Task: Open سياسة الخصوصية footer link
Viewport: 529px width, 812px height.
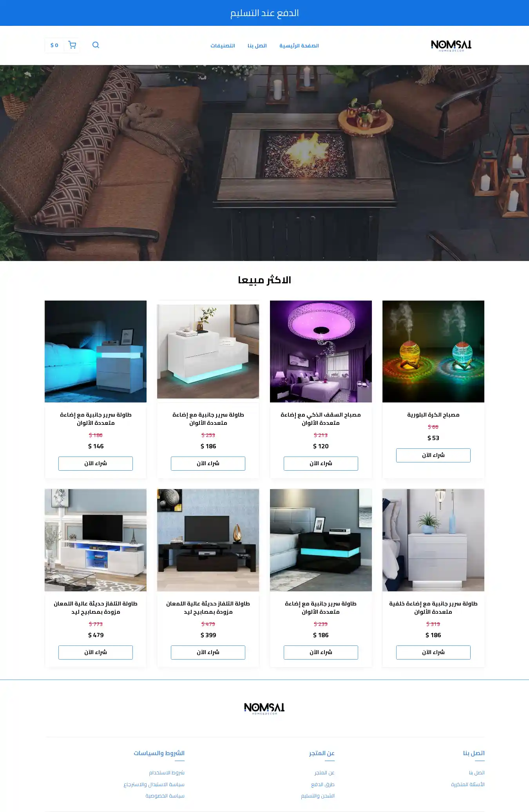Action: click(x=165, y=796)
